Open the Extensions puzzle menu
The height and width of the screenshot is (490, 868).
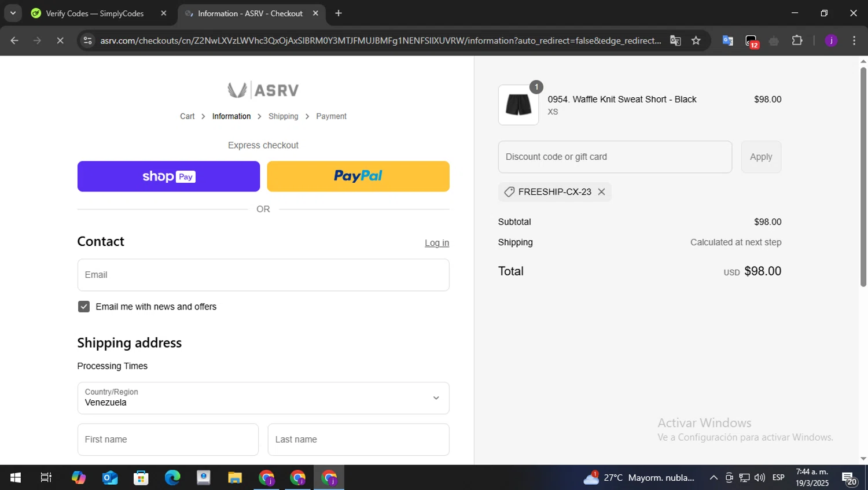(x=797, y=40)
